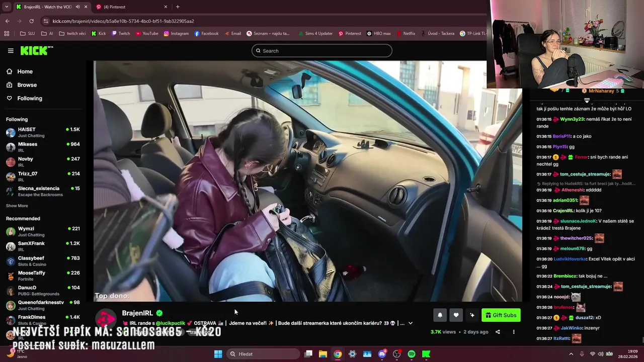This screenshot has width=644, height=362.
Task: Open the tab search dropdown in Chrome
Action: pyautogui.click(x=6, y=7)
